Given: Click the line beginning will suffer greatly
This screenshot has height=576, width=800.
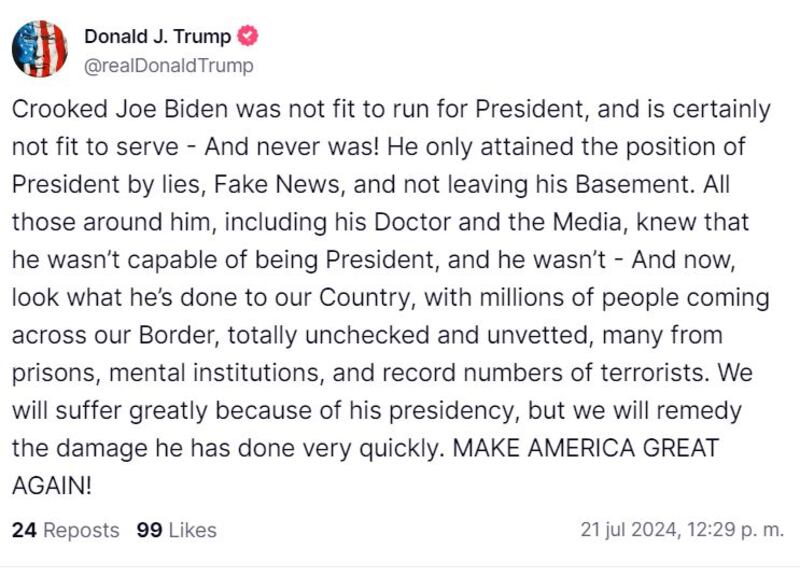Looking at the screenshot, I should coord(377,411).
